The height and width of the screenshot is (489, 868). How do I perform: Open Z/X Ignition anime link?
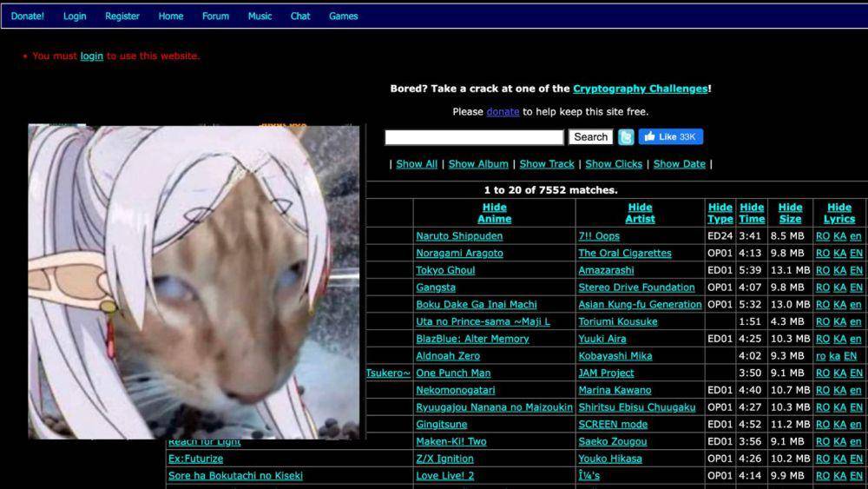coord(445,459)
